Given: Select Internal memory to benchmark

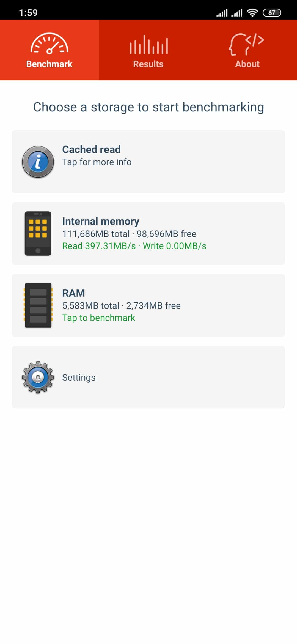Looking at the screenshot, I should [148, 233].
